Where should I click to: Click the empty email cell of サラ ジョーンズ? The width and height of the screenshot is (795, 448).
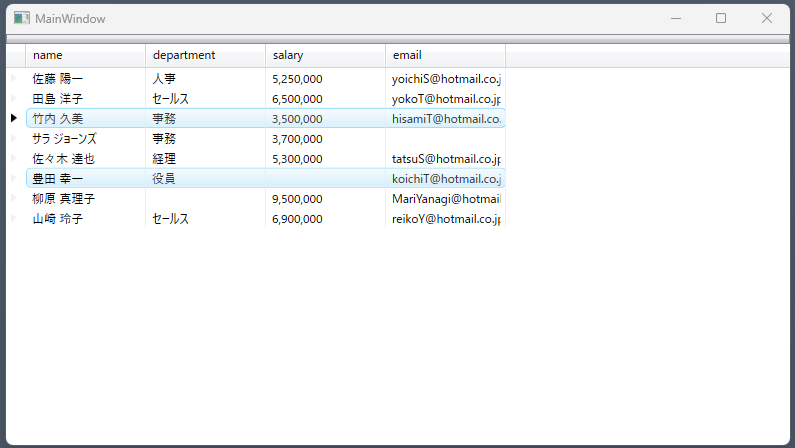(446, 138)
